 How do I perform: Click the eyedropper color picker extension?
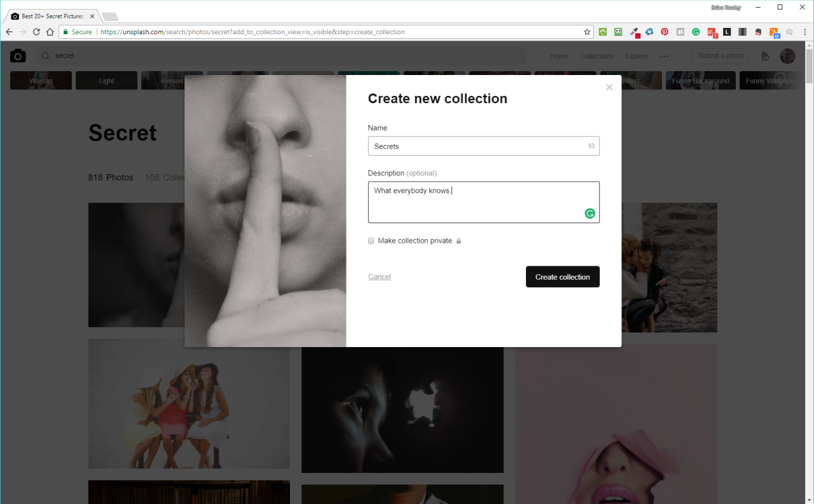(634, 32)
